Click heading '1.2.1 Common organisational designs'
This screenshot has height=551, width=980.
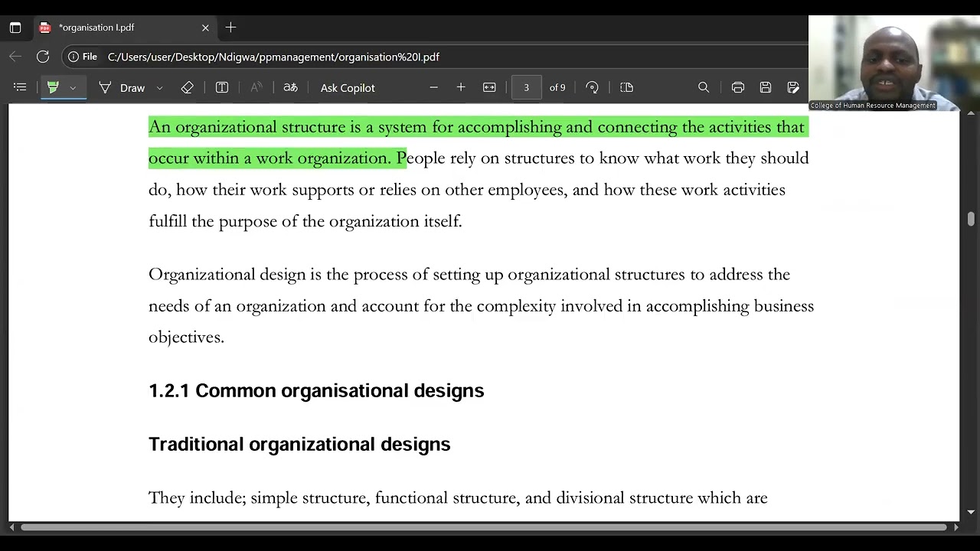tap(316, 391)
